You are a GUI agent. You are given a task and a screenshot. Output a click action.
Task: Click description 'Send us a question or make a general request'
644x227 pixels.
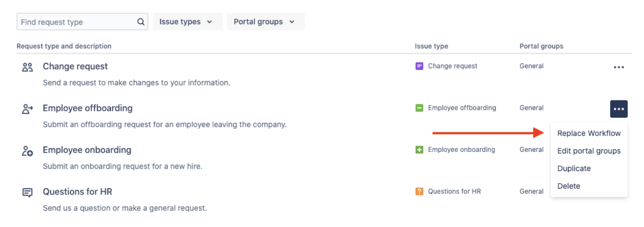click(x=124, y=208)
